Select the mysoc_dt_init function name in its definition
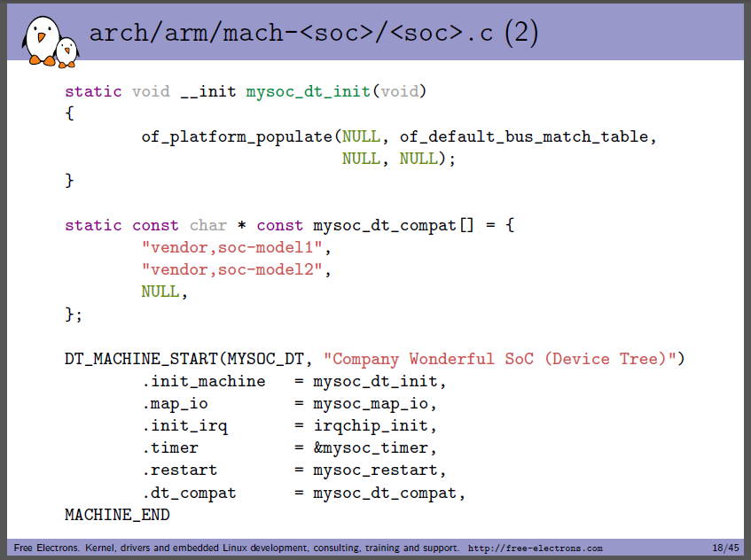751x560 pixels. click(x=309, y=91)
